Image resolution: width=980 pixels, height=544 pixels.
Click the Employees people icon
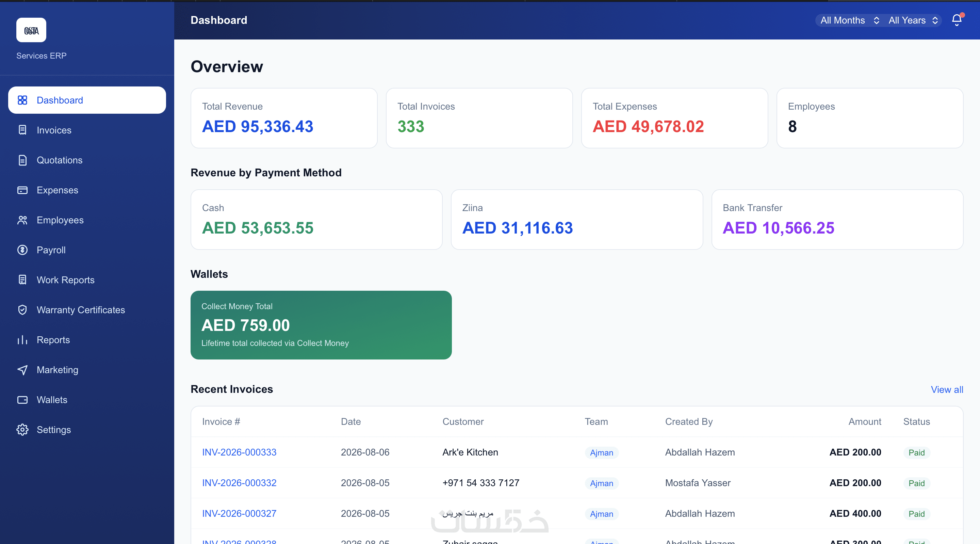click(x=22, y=220)
